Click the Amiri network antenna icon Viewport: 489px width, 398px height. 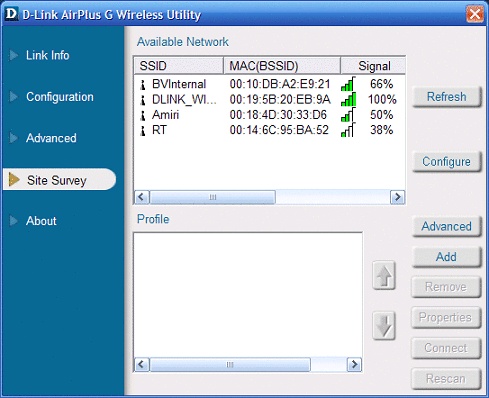click(x=143, y=115)
